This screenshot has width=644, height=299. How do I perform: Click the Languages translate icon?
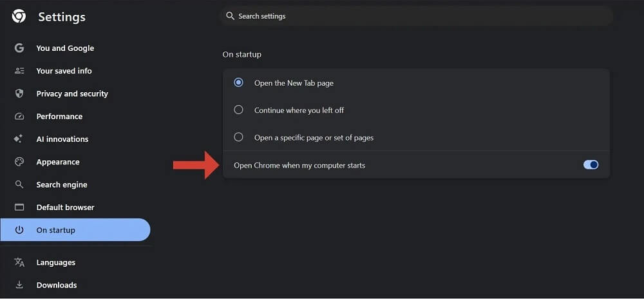[x=19, y=262]
